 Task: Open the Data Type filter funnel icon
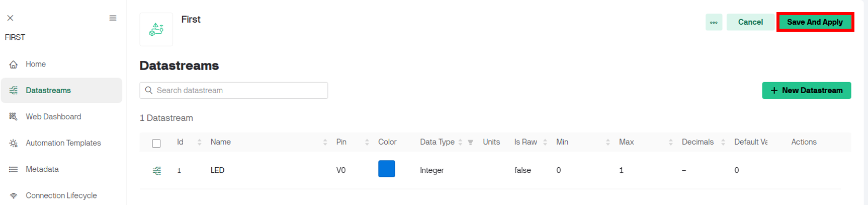(x=470, y=143)
